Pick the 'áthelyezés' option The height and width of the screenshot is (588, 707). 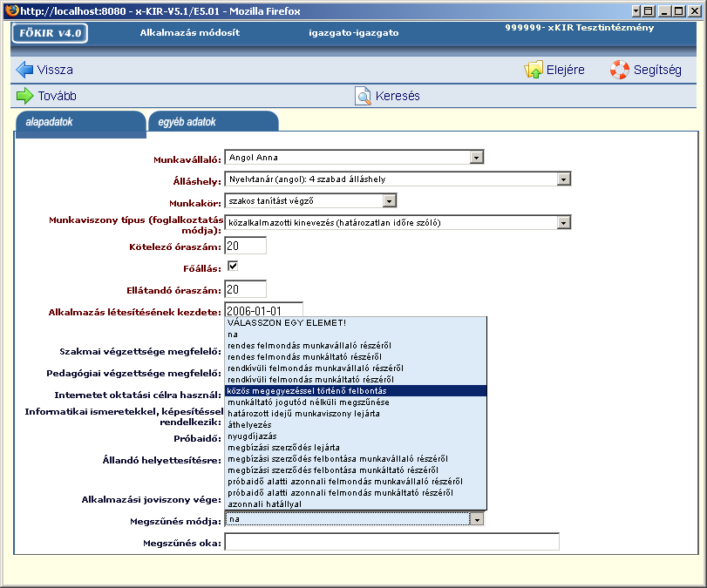point(356,425)
